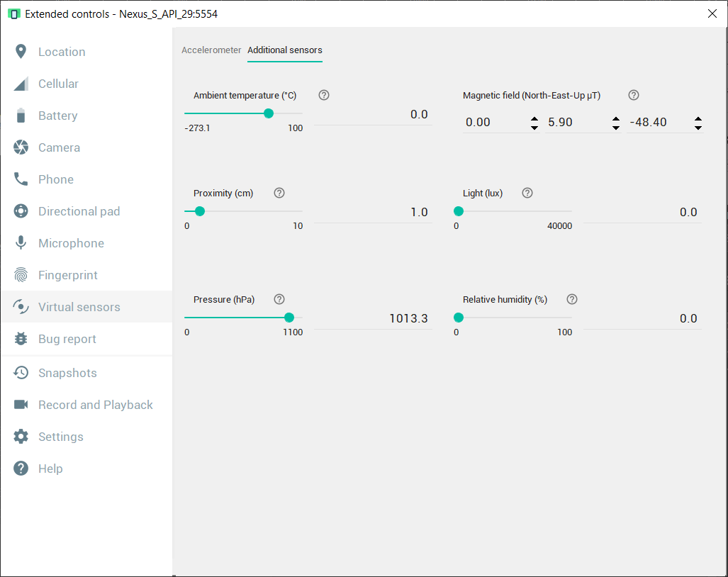The image size is (728, 577).
Task: Click the Light lux value field
Action: point(642,213)
